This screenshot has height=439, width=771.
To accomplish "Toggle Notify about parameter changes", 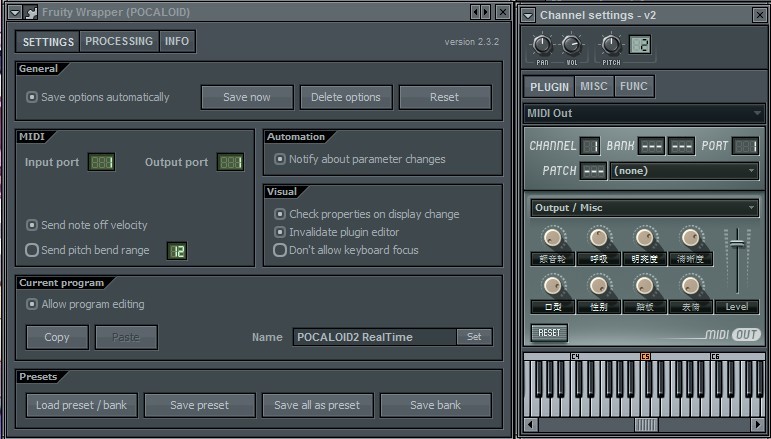I will (280, 159).
